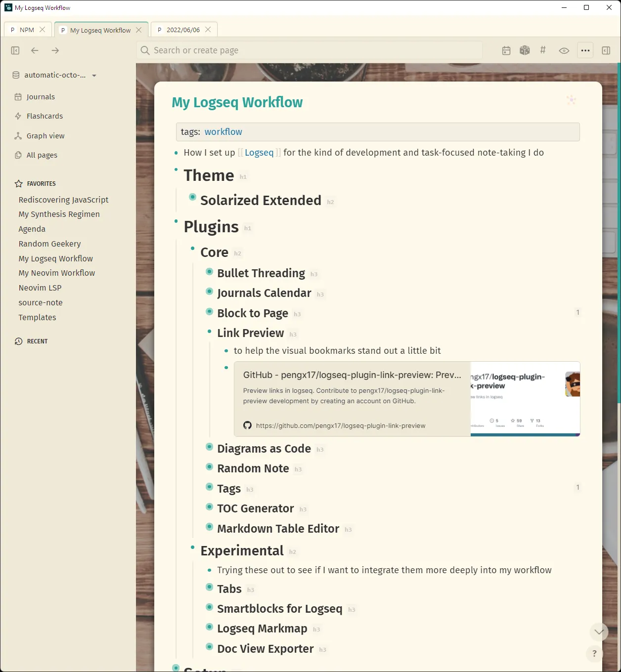
Task: Click the Search or create page field
Action: (309, 50)
